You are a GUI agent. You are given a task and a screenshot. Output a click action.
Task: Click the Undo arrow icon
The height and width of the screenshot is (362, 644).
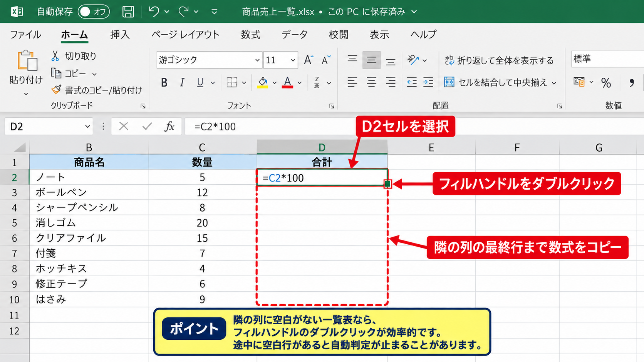click(x=154, y=12)
